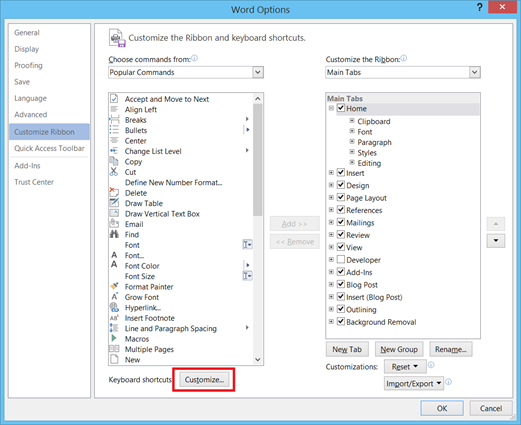Open the Popular Commands dropdown
Screen dimensions: 521x425
click(258, 72)
